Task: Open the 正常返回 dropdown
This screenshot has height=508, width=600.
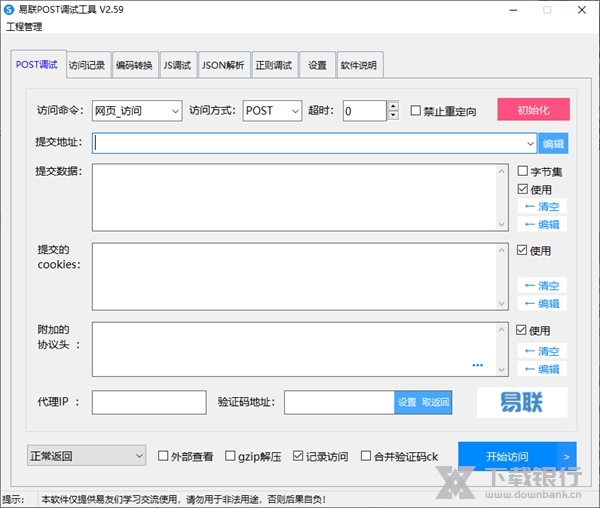Action: pyautogui.click(x=86, y=456)
